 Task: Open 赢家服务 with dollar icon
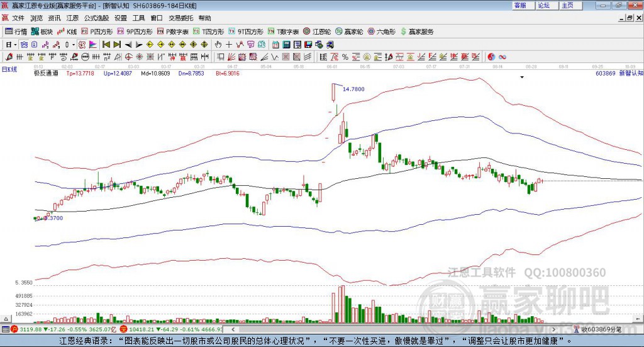(417, 31)
